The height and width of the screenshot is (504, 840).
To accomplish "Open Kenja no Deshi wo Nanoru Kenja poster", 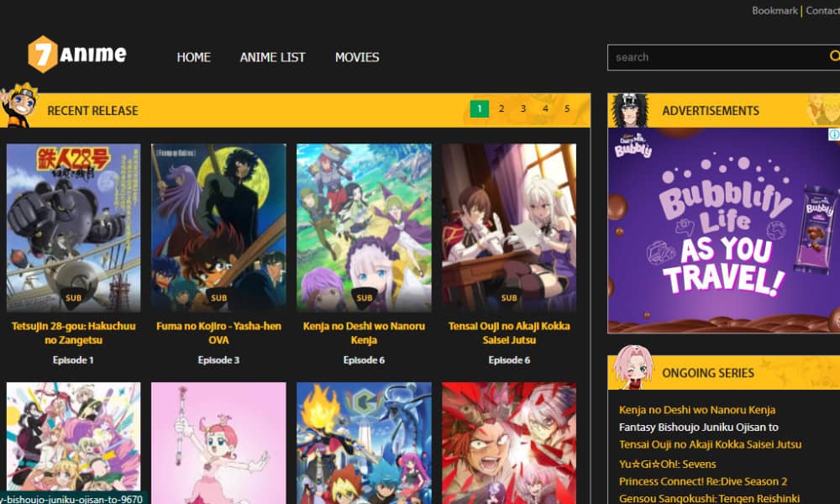I will [x=365, y=228].
